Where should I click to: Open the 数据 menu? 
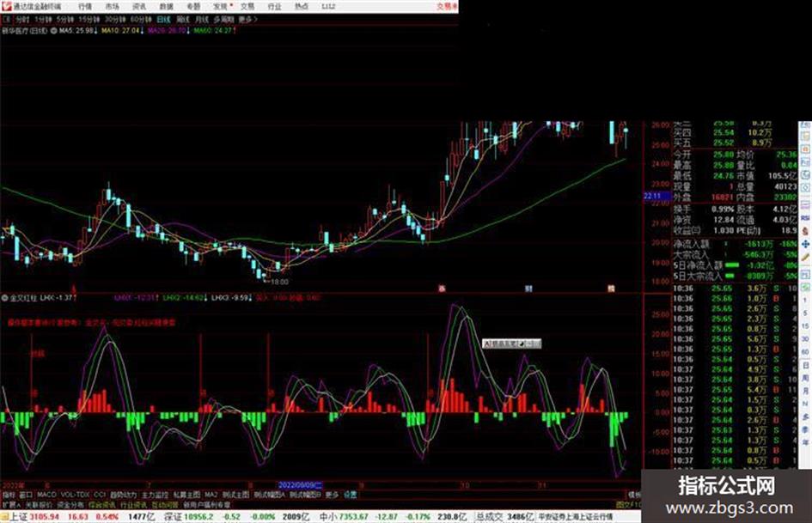tap(166, 7)
